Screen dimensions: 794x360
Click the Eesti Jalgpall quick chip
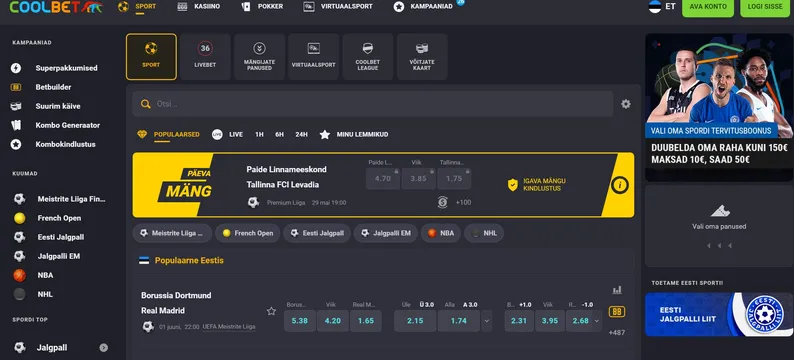click(x=317, y=233)
